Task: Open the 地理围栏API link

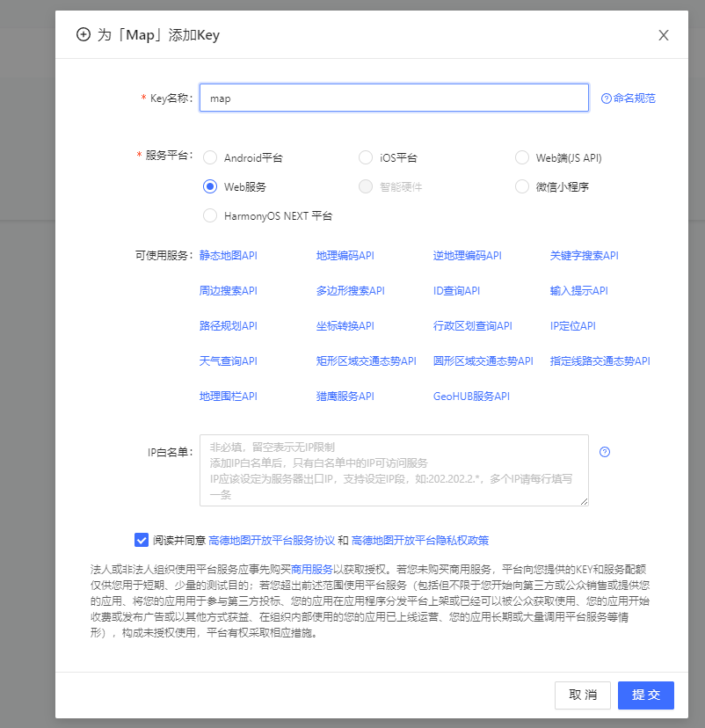Action: pos(228,396)
